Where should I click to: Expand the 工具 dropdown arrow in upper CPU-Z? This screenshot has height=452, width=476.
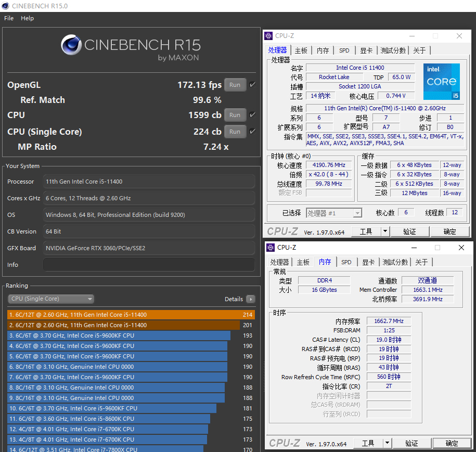pyautogui.click(x=385, y=231)
